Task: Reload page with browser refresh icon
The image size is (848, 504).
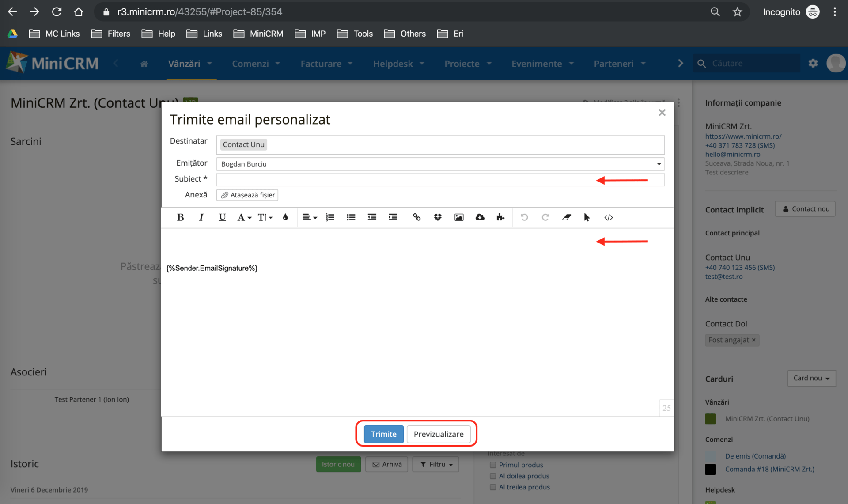Action: [57, 12]
